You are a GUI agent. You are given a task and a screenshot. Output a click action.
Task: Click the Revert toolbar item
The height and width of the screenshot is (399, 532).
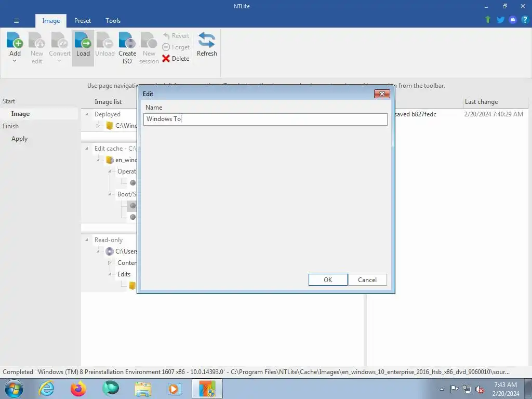[x=176, y=36]
